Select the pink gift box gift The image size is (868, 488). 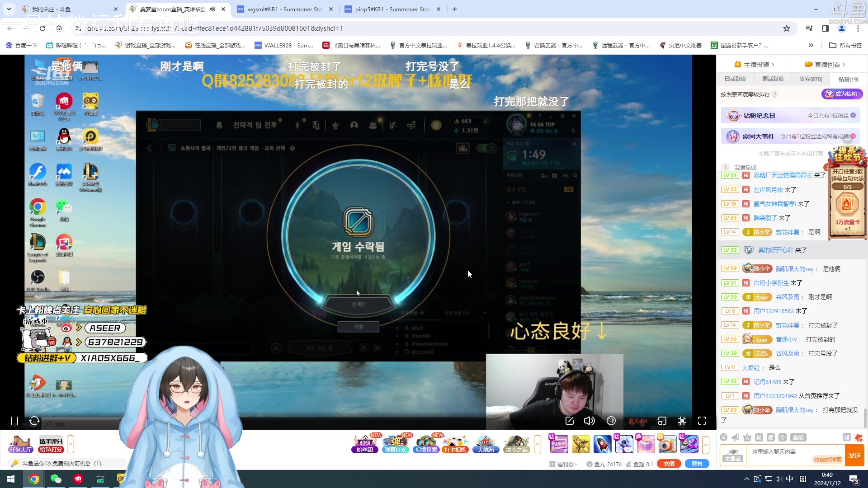click(x=646, y=444)
